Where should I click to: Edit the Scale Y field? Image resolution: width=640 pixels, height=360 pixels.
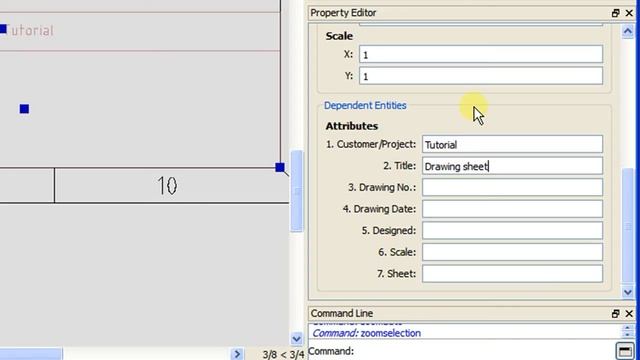pos(480,76)
